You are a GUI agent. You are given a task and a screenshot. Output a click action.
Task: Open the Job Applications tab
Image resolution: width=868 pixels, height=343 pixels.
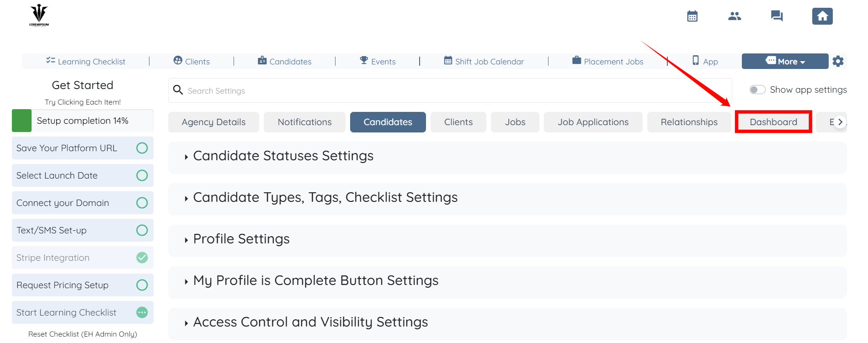point(592,122)
